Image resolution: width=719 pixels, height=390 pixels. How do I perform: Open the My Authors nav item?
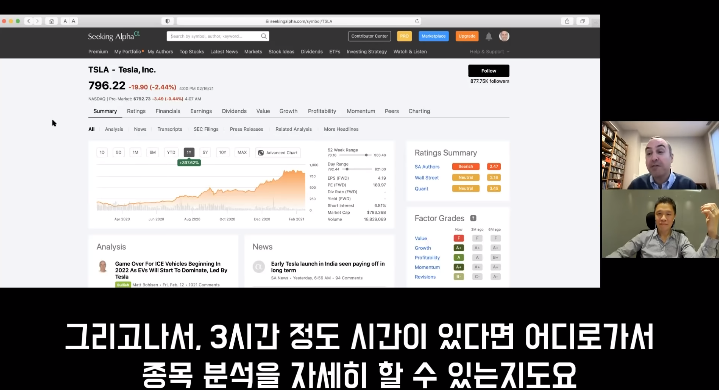pos(160,52)
